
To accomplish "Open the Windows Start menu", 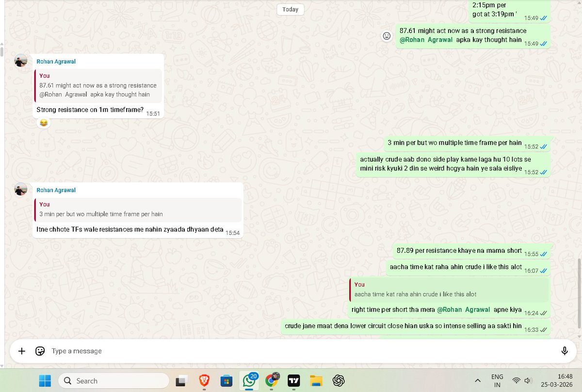I will (x=45, y=381).
